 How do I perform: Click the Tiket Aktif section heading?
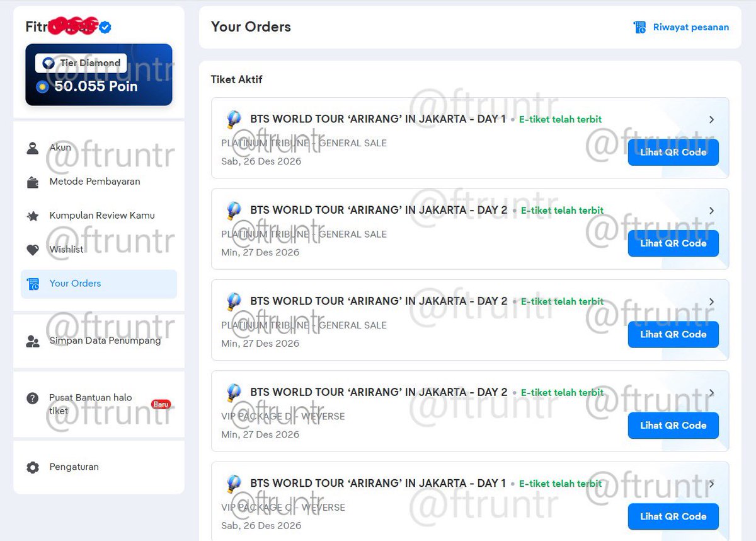[x=236, y=79]
